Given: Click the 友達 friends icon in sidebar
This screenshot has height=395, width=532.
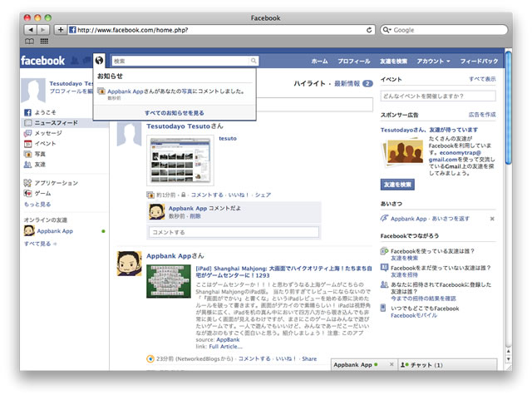Looking at the screenshot, I should pos(27,165).
